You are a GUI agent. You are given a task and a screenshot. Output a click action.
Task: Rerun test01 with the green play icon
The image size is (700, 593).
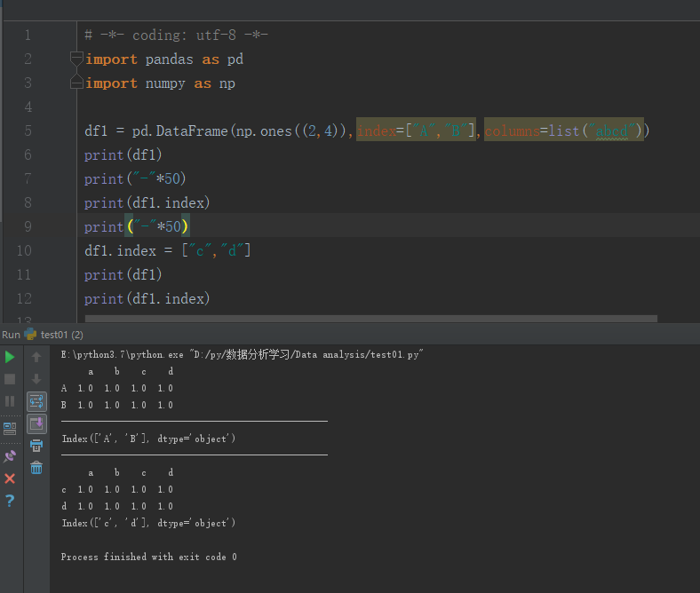(10, 357)
